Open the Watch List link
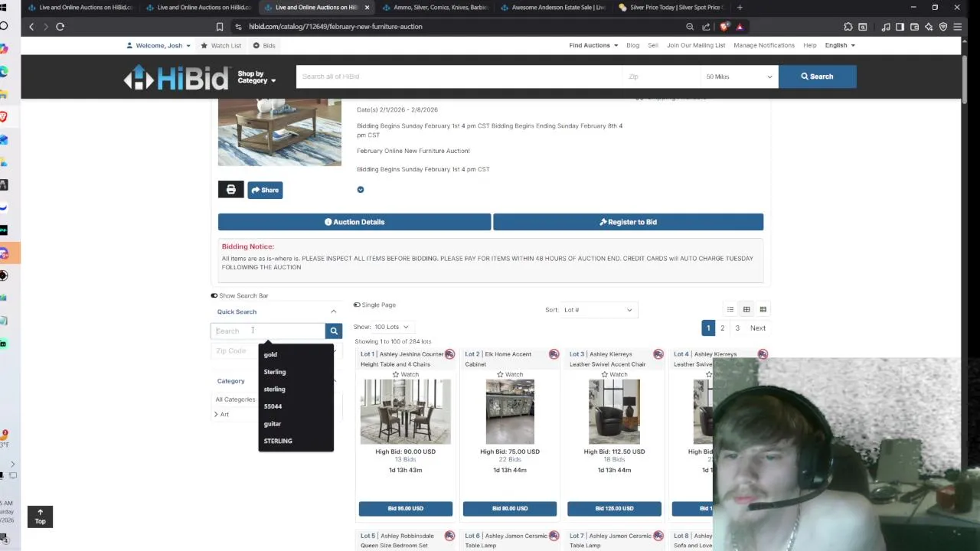980x551 pixels. [x=220, y=45]
